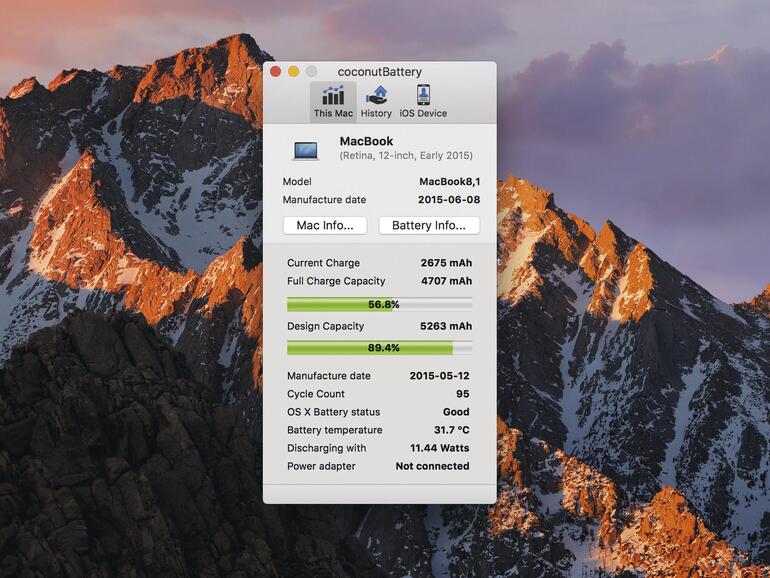This screenshot has height=578, width=770.
Task: Click the iOS Device tab label
Action: 423,113
